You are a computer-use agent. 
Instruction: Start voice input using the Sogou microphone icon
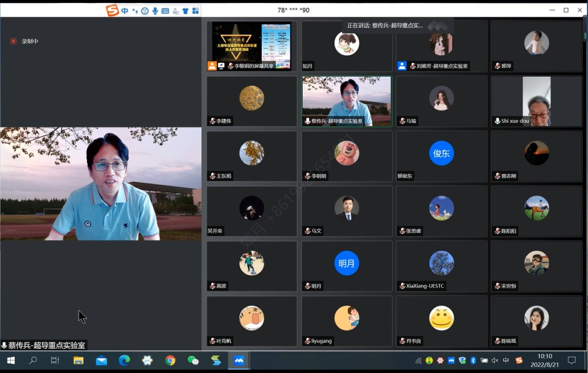[155, 11]
